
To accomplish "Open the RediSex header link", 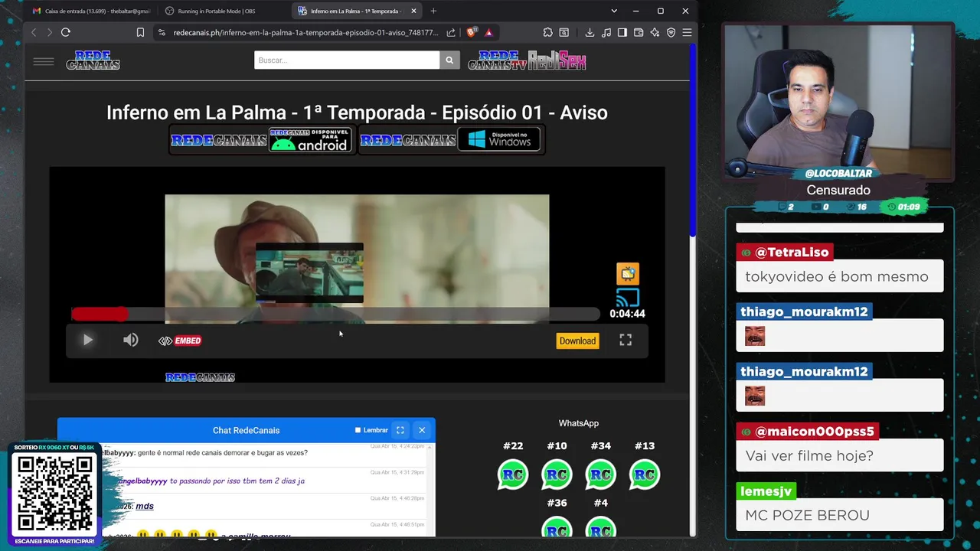I will [x=557, y=61].
